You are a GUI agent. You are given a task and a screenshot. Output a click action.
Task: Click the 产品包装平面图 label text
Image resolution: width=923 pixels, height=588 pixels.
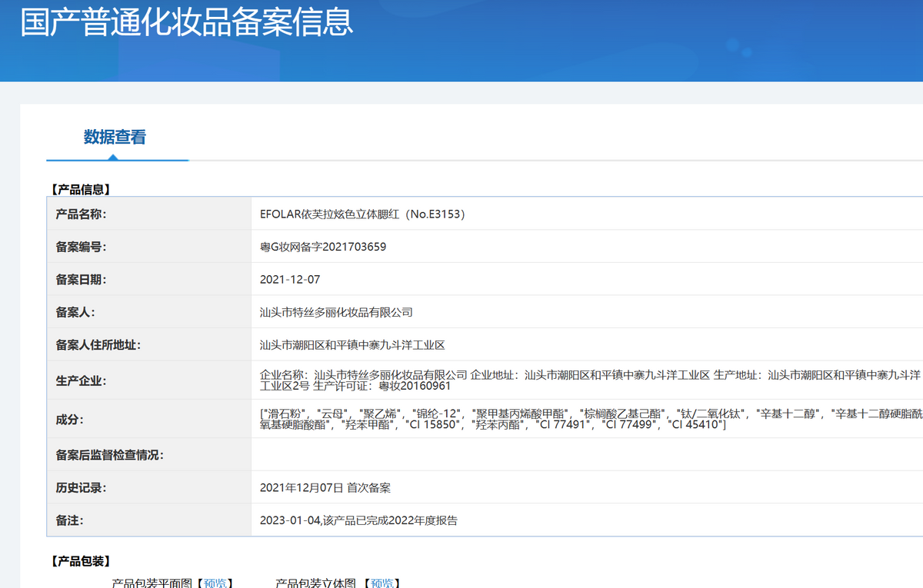coord(152,583)
